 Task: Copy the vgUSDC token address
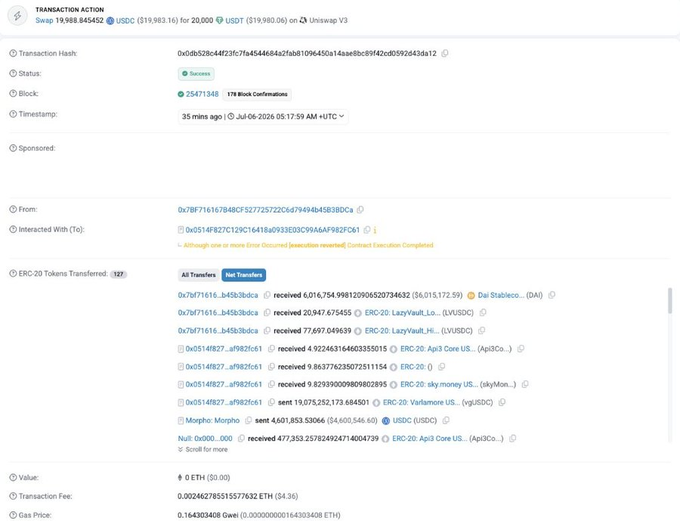click(502, 403)
